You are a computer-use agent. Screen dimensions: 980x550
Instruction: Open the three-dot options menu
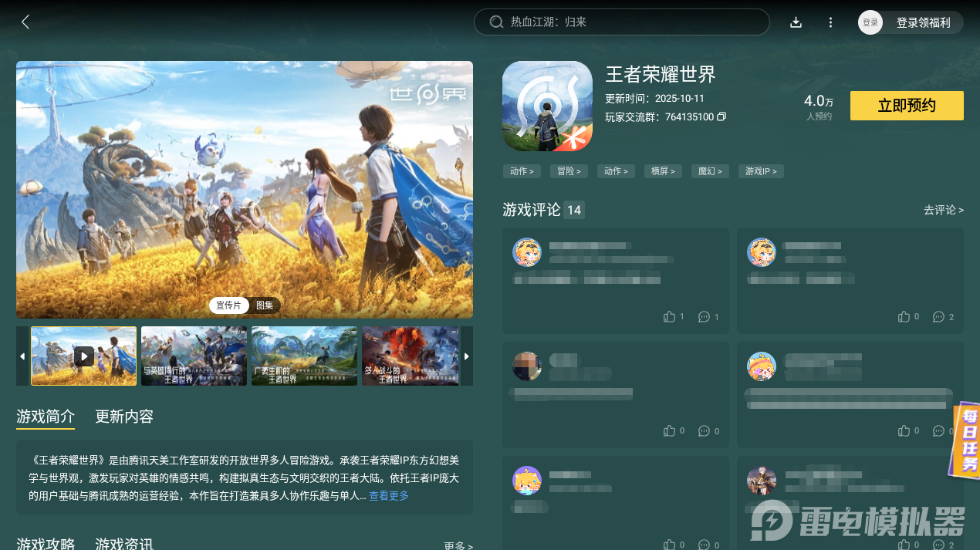point(830,22)
